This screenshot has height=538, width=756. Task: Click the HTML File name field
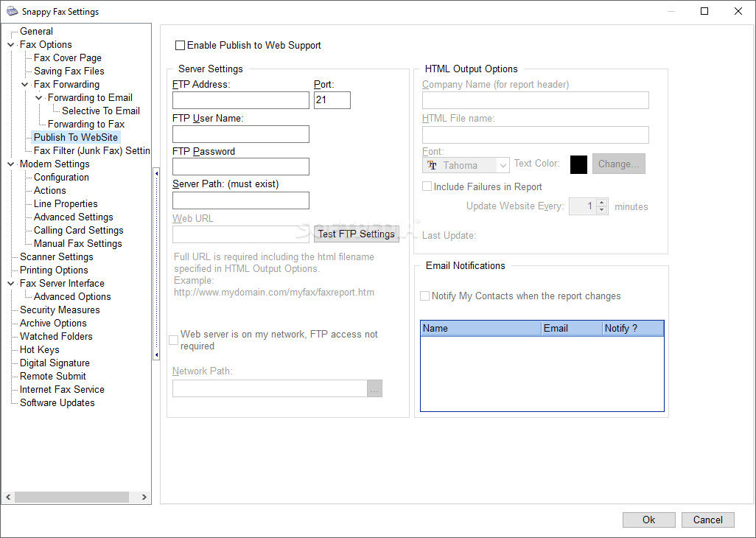point(535,135)
